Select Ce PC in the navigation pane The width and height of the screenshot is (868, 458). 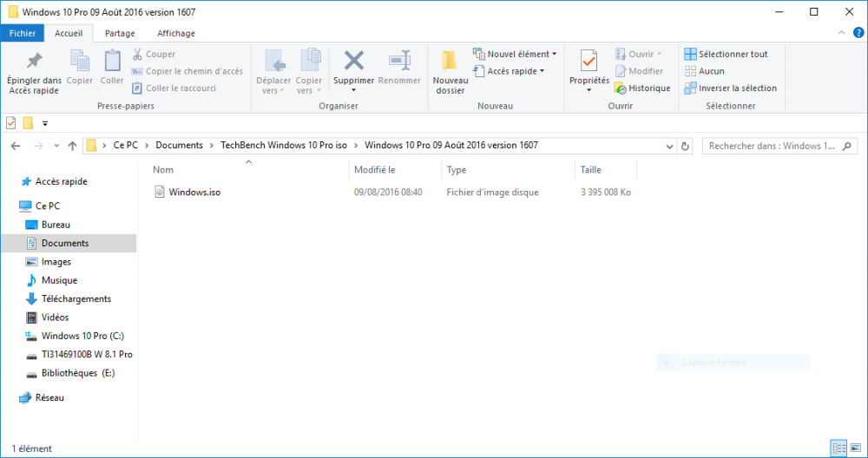coord(48,206)
